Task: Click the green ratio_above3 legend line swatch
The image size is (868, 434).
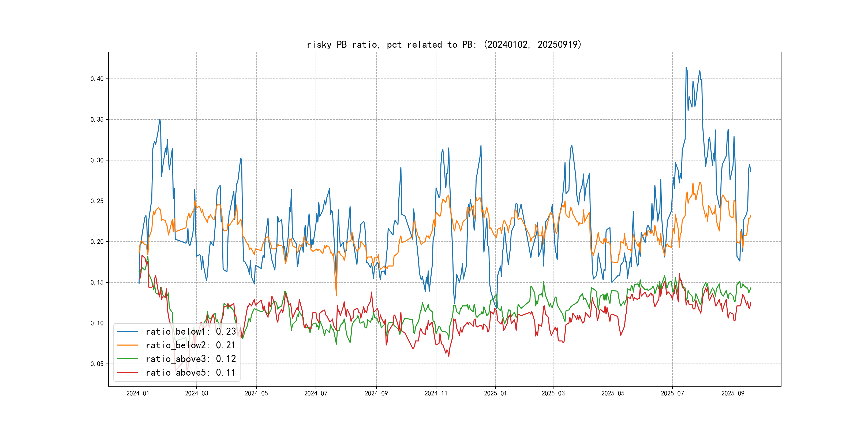Action: [127, 359]
